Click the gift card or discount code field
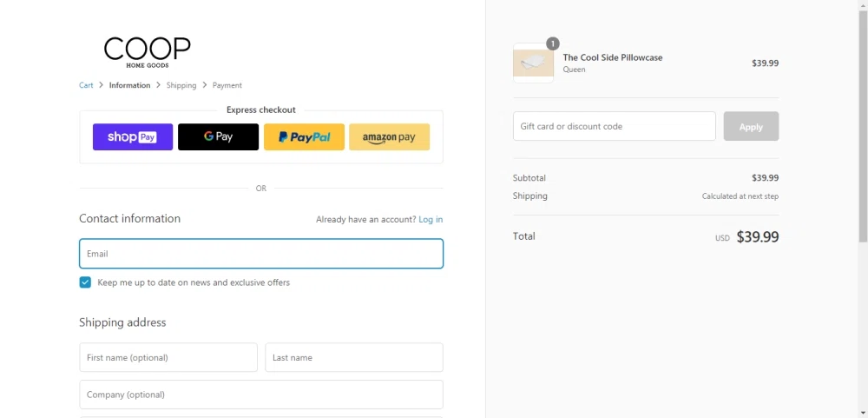868x418 pixels. (x=614, y=127)
